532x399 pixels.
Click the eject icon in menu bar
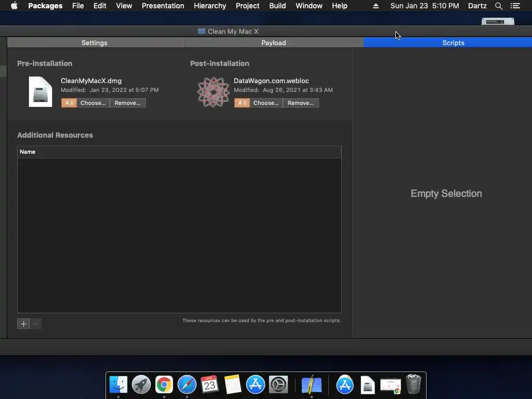click(376, 6)
